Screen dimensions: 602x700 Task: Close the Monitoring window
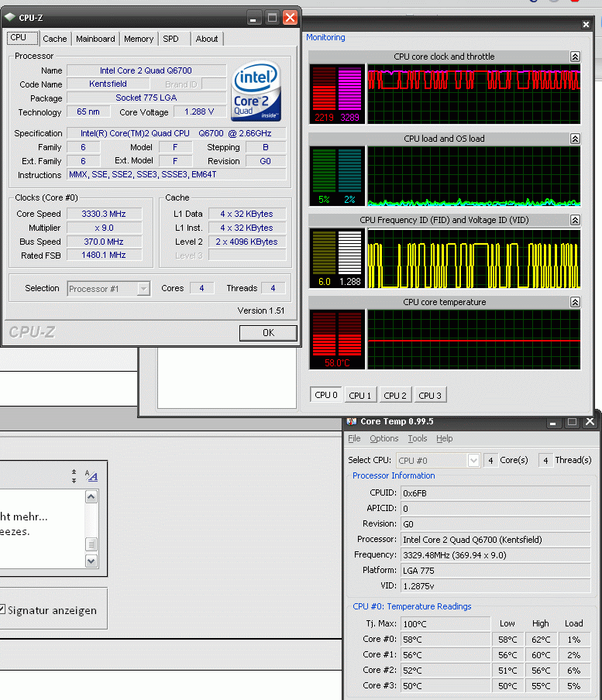coord(586,25)
